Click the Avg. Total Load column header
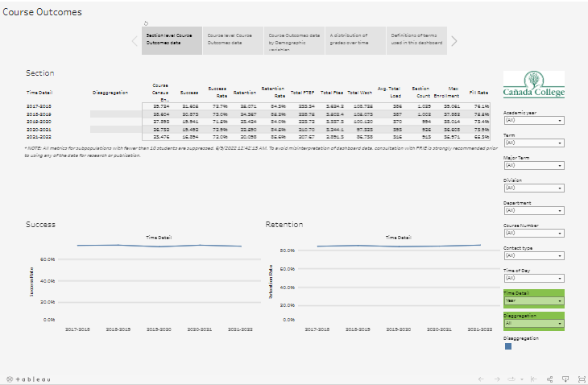This screenshot has width=588, height=385. (389, 92)
